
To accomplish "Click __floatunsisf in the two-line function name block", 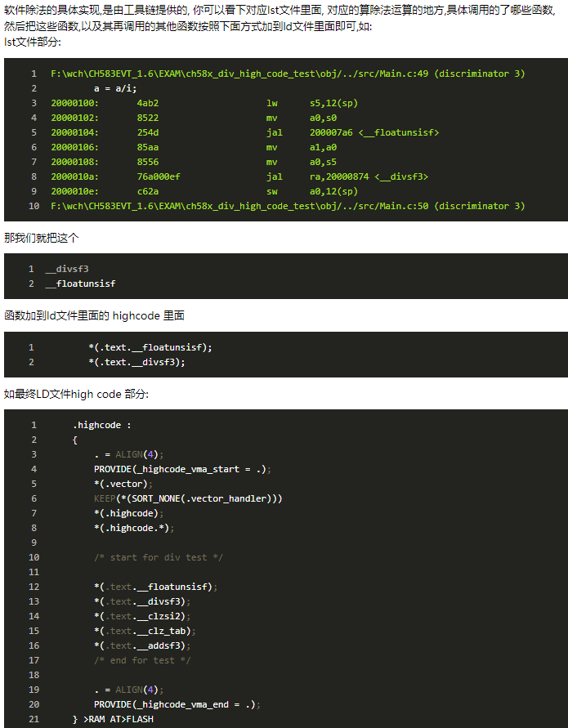I will 80,284.
